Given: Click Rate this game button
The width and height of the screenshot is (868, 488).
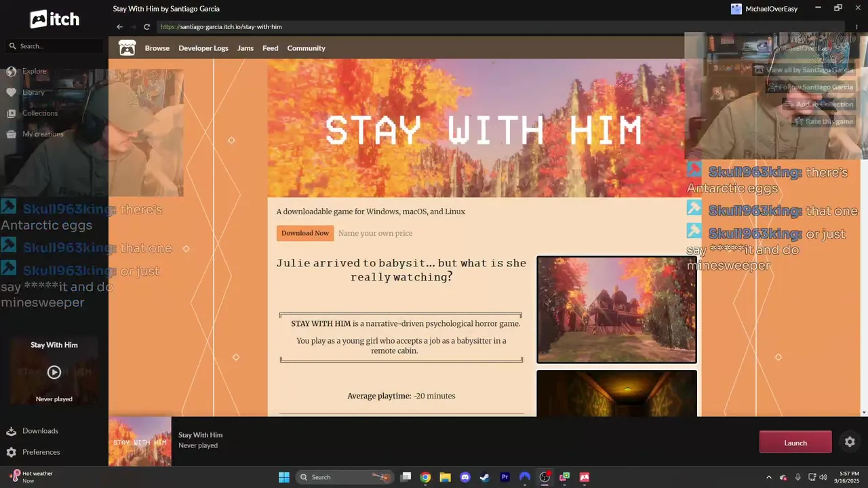Looking at the screenshot, I should [x=823, y=121].
